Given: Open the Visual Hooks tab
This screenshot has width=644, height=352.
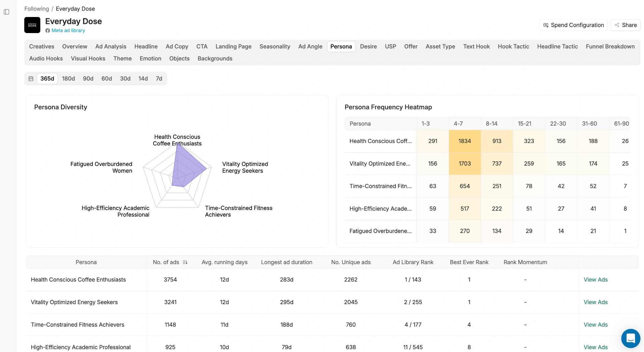Looking at the screenshot, I should [88, 59].
